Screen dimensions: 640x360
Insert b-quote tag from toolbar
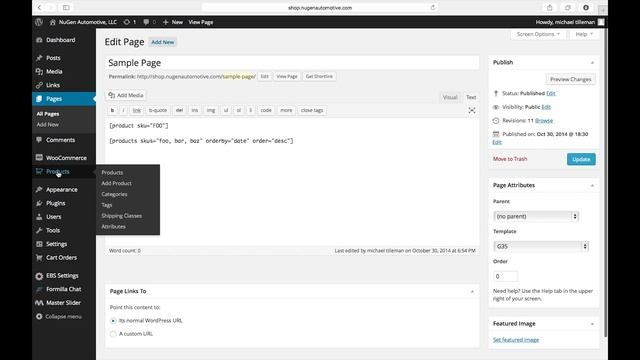pos(158,110)
